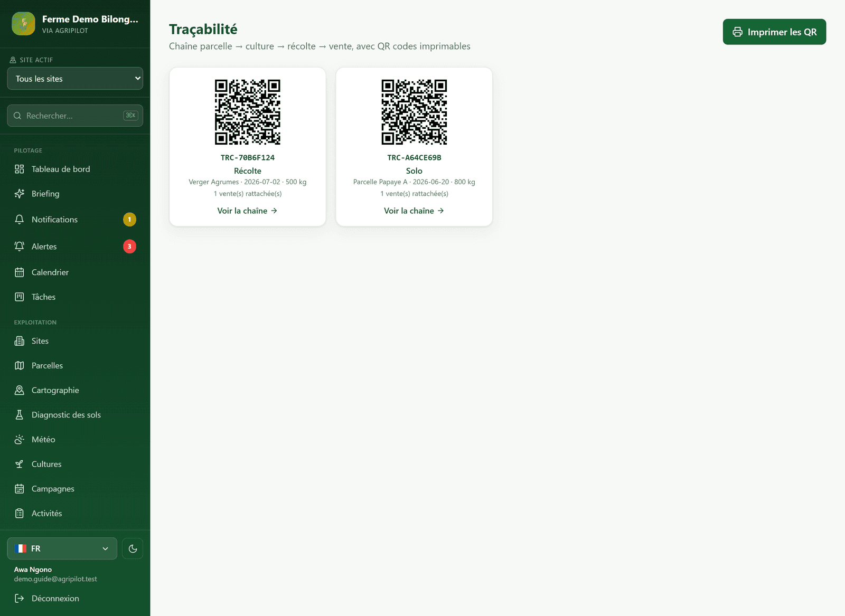845x616 pixels.
Task: Click the email demo.guide@agripilot.test
Action: point(55,579)
